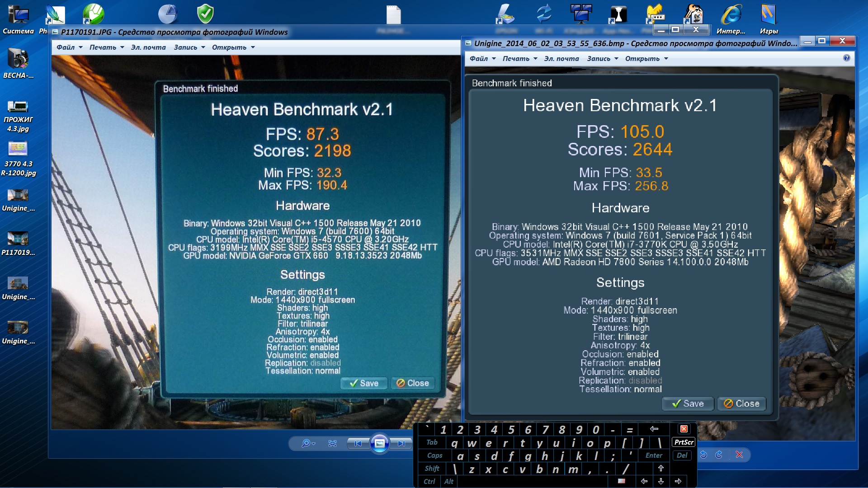The image size is (868, 488).
Task: Click the down arrow key on keyboard
Action: [661, 482]
